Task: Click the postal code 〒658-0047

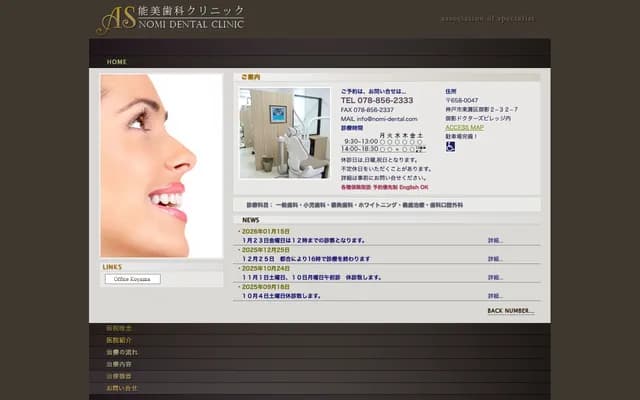Action: click(462, 100)
